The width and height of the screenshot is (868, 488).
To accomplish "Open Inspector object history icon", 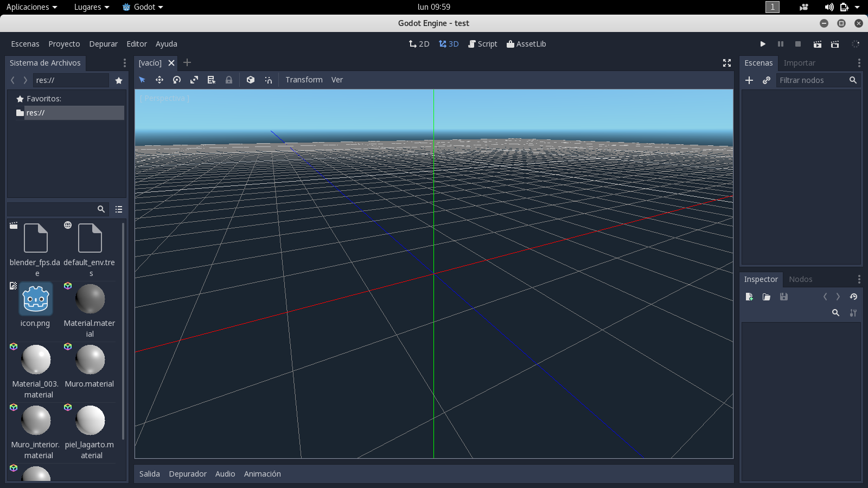I will 853,297.
